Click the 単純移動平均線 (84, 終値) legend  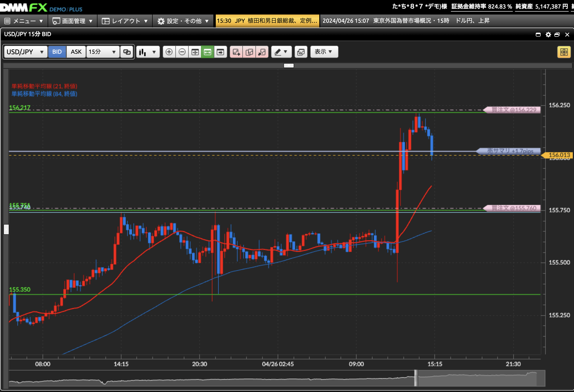45,94
